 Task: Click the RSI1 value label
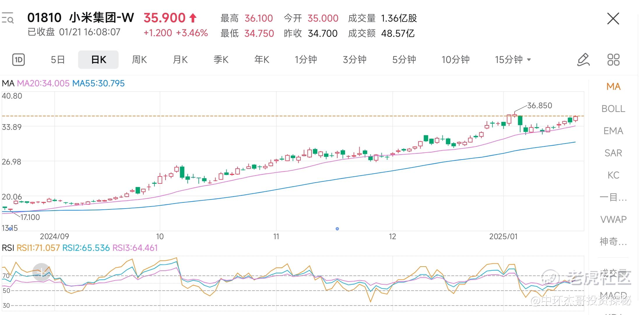pyautogui.click(x=38, y=248)
